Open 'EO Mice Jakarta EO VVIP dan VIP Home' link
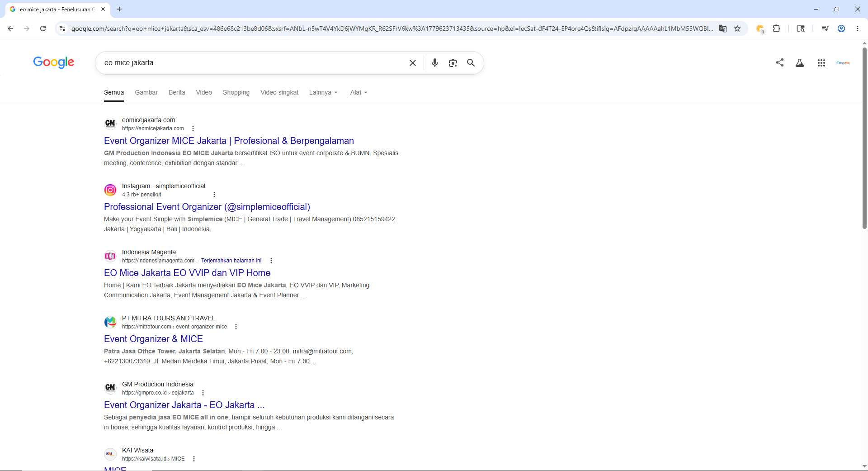 [187, 273]
